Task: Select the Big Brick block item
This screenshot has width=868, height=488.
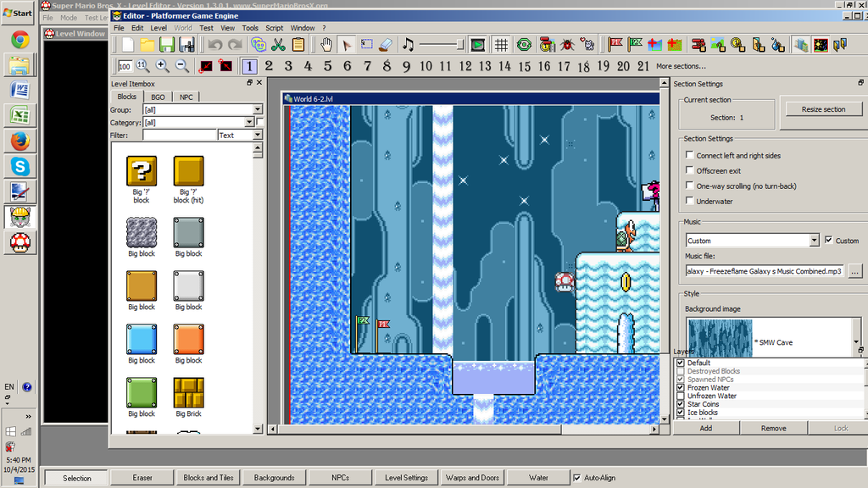Action: (188, 396)
